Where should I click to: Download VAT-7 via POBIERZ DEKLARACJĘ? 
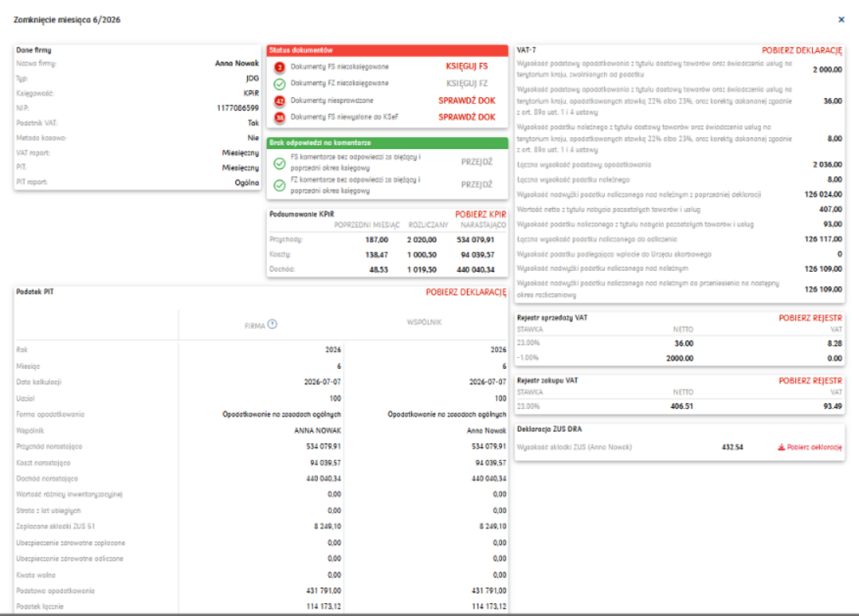[802, 50]
